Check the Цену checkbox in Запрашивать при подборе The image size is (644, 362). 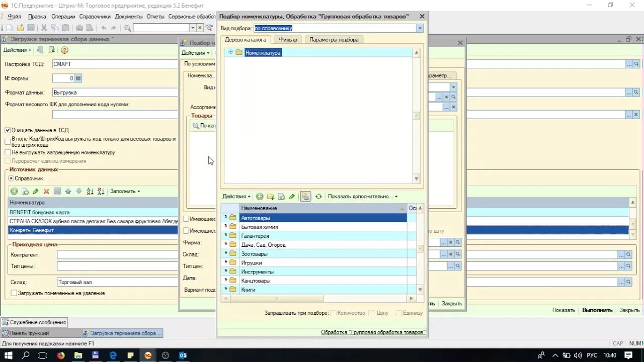coord(372,313)
